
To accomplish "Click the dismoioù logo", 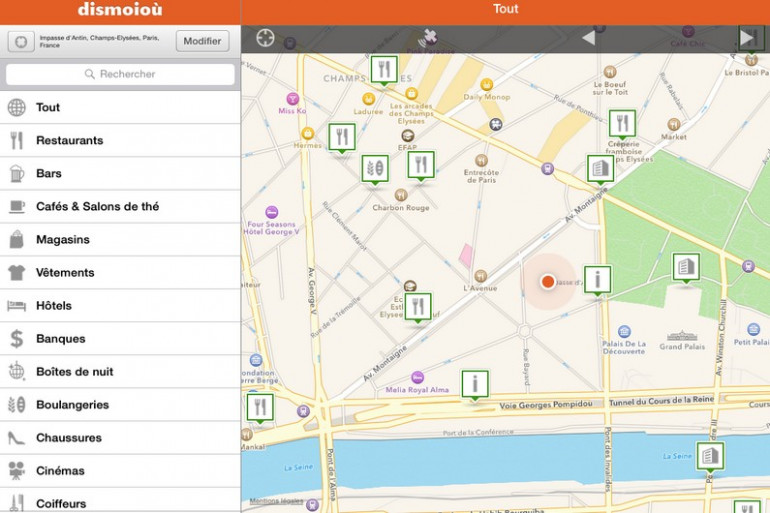I will click(x=120, y=9).
